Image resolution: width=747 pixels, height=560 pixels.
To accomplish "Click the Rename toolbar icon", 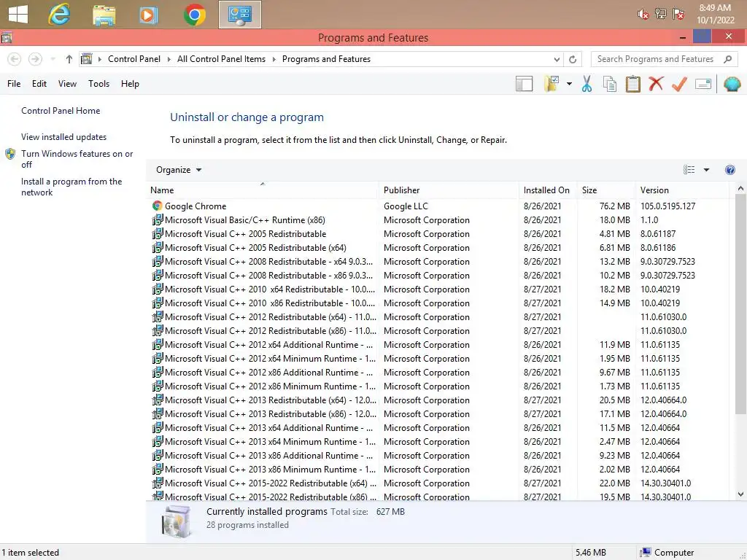I will coord(703,84).
